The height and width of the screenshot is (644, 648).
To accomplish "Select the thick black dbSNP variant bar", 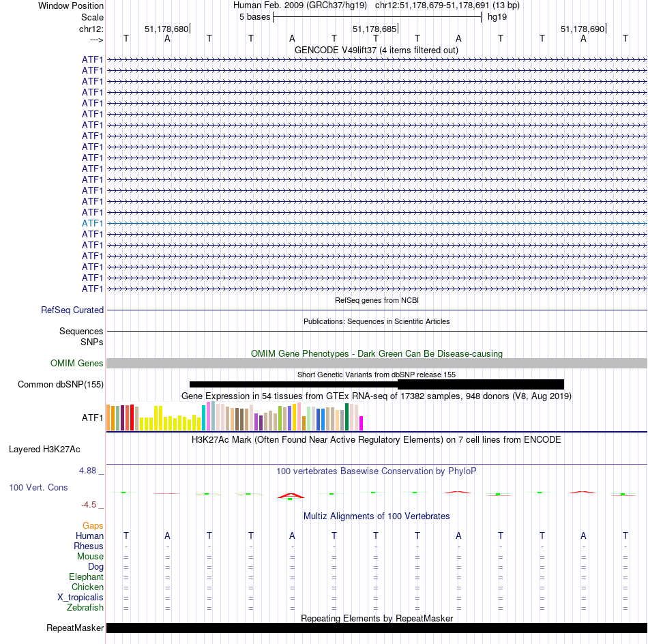I will pos(481,384).
